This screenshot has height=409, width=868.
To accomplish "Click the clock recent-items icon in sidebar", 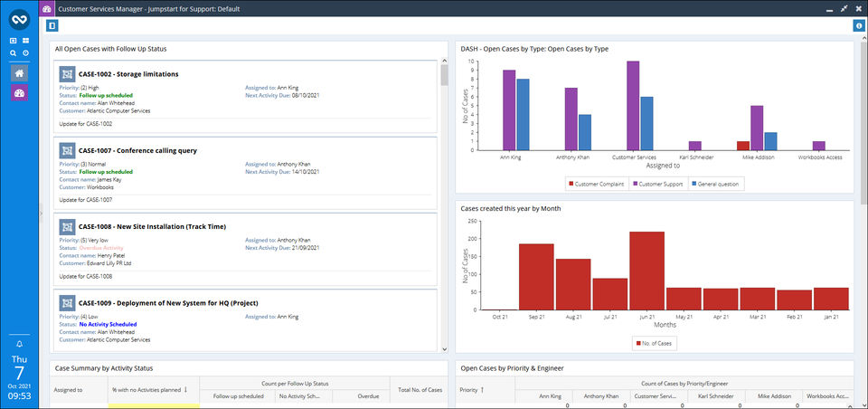I will 25,53.
